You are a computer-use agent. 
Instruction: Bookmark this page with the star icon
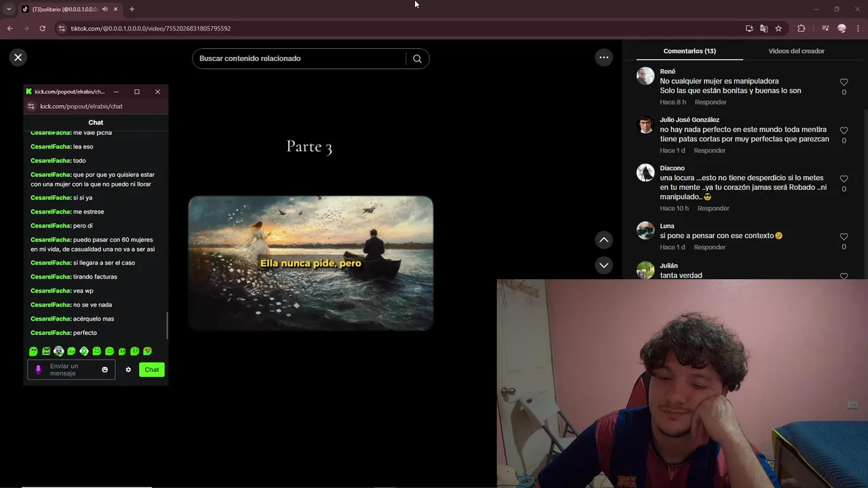778,28
